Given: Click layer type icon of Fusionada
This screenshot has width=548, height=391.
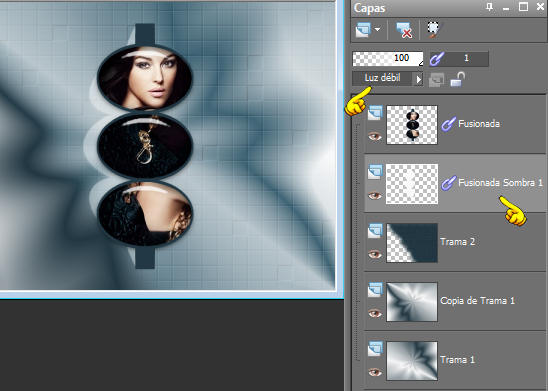Looking at the screenshot, I should pyautogui.click(x=375, y=113).
